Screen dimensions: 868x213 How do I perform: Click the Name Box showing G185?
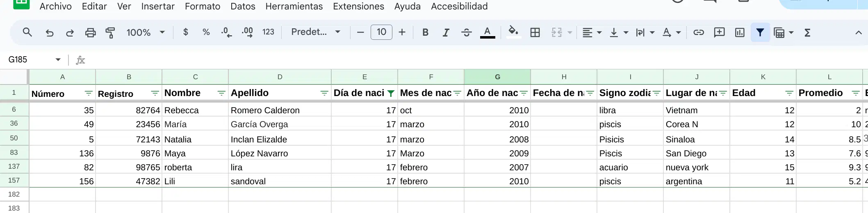click(34, 60)
